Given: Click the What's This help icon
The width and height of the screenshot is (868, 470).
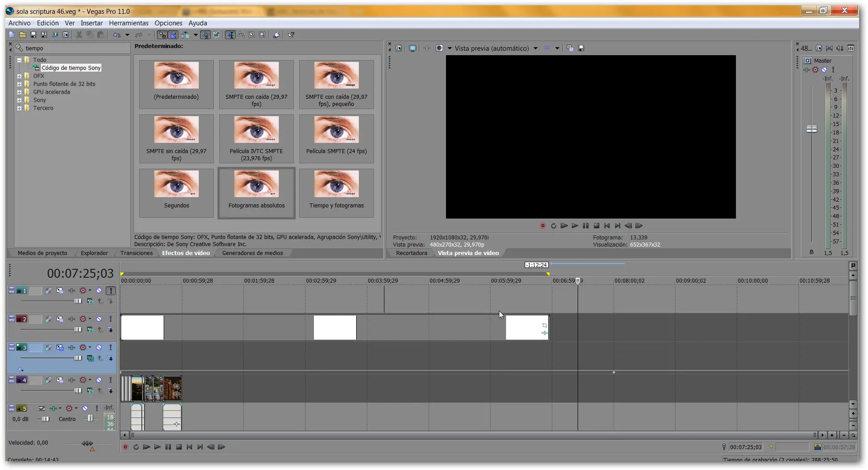Looking at the screenshot, I should (x=291, y=35).
